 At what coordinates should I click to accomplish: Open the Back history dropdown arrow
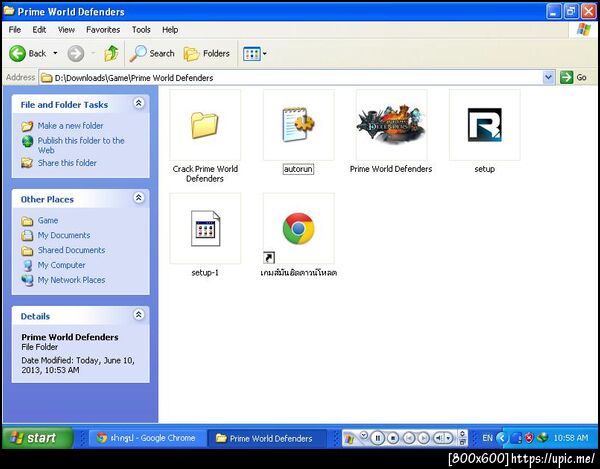[x=55, y=53]
